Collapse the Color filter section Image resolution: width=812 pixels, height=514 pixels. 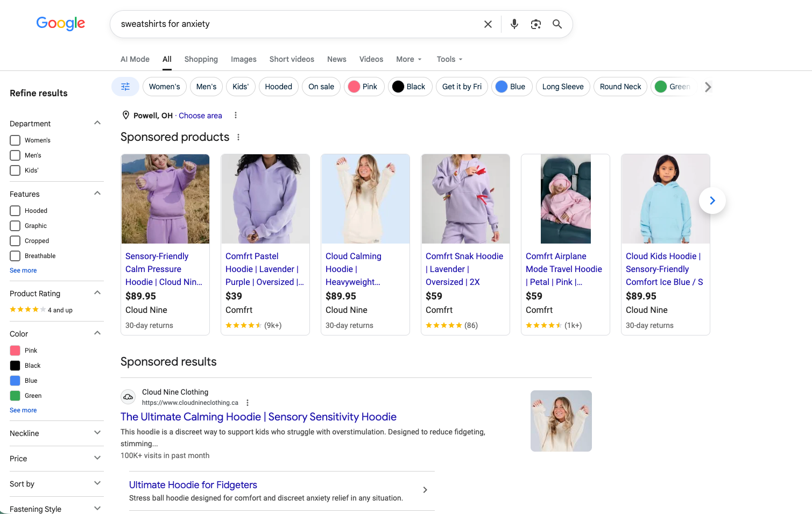pos(97,333)
